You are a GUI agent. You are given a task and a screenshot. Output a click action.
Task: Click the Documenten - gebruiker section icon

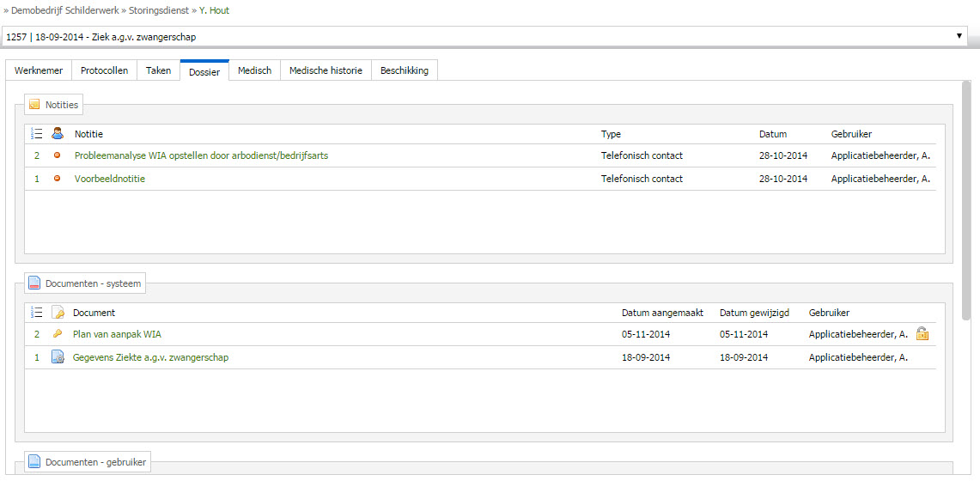coord(34,462)
